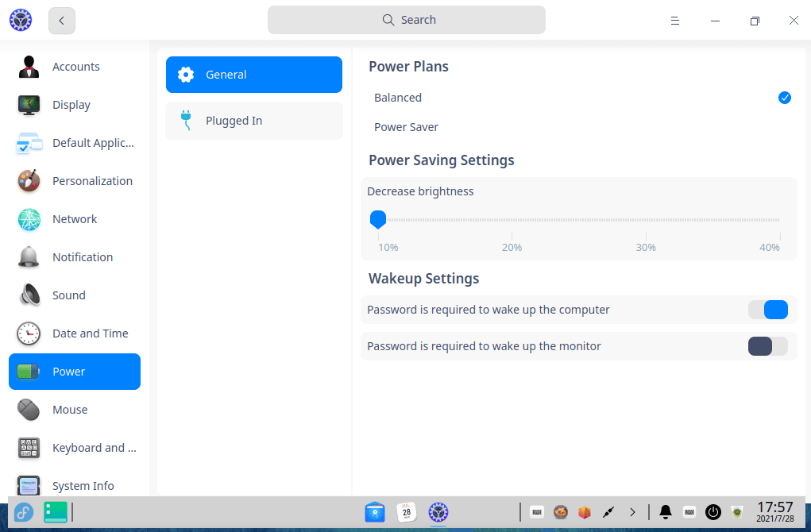This screenshot has width=811, height=532.
Task: Click the onboard keyboard icon near bell
Action: click(x=689, y=512)
